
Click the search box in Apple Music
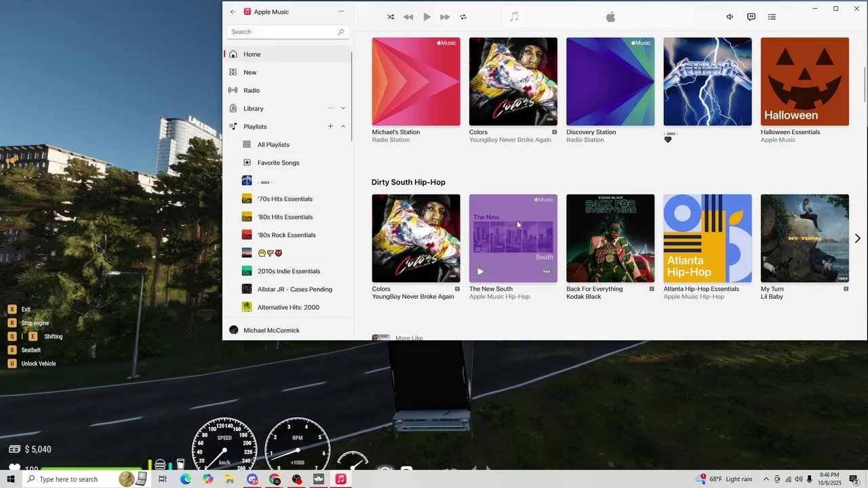point(288,32)
